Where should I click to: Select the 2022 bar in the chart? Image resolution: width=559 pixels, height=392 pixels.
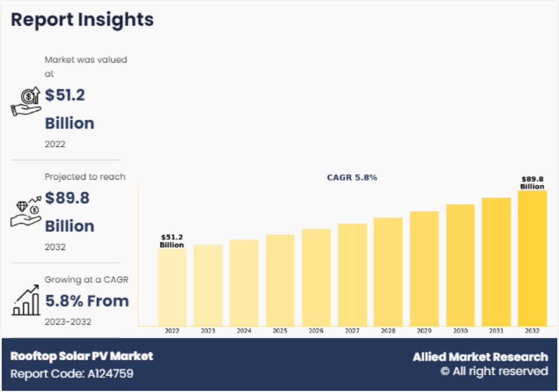172,287
